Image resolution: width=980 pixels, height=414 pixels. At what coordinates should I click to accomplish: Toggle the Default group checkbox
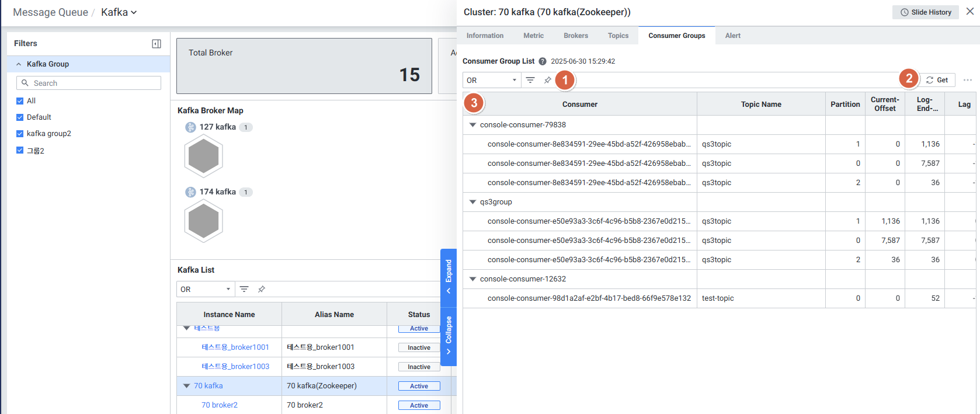[20, 117]
